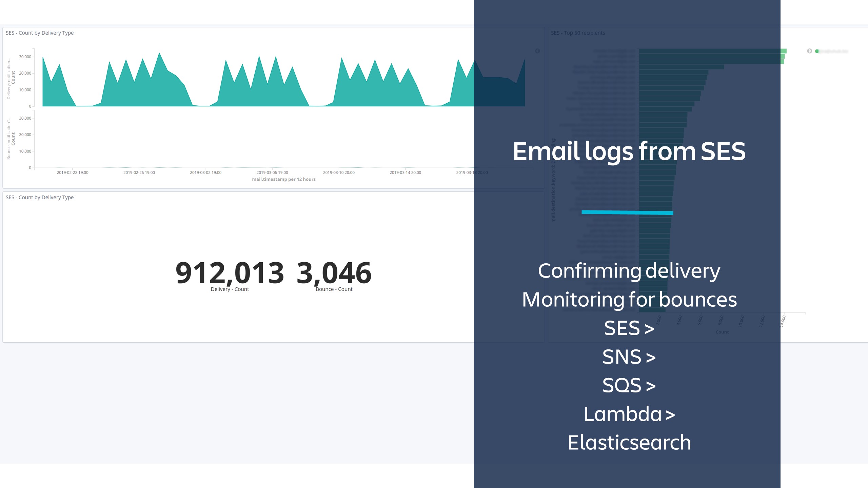
Task: Click the 'Count' x-axis label of recipients chart
Action: (722, 332)
